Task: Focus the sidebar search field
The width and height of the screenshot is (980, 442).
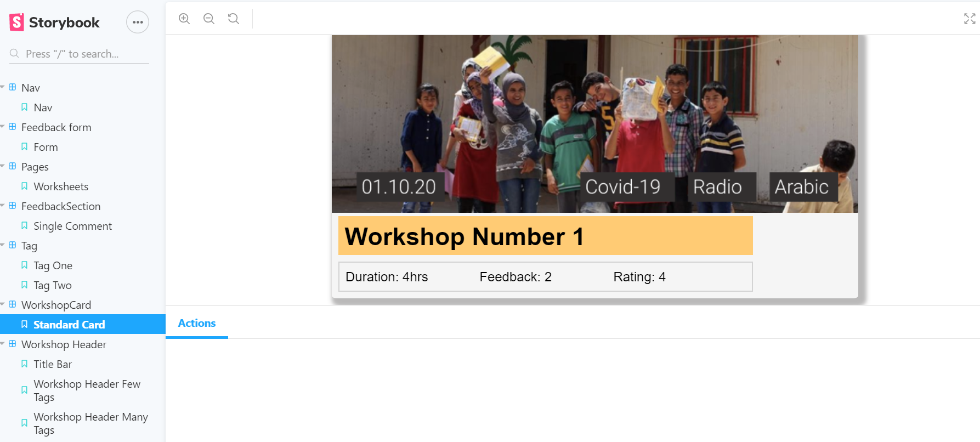Action: tap(80, 54)
